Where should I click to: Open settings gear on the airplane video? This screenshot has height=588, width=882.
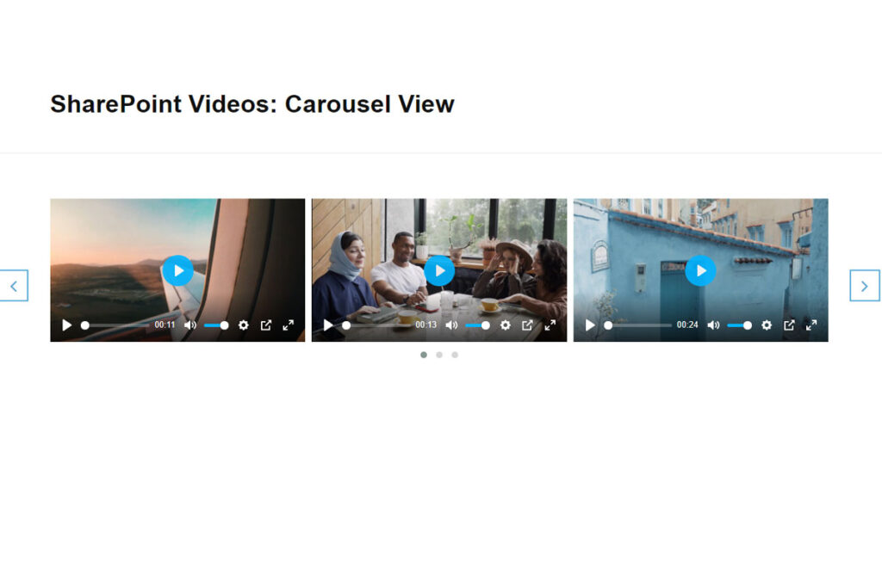[244, 325]
